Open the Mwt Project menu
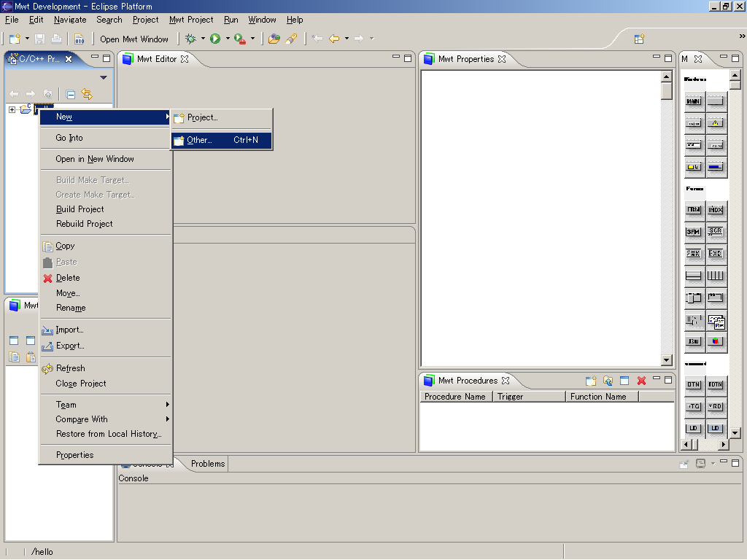The height and width of the screenshot is (560, 747). (x=191, y=20)
